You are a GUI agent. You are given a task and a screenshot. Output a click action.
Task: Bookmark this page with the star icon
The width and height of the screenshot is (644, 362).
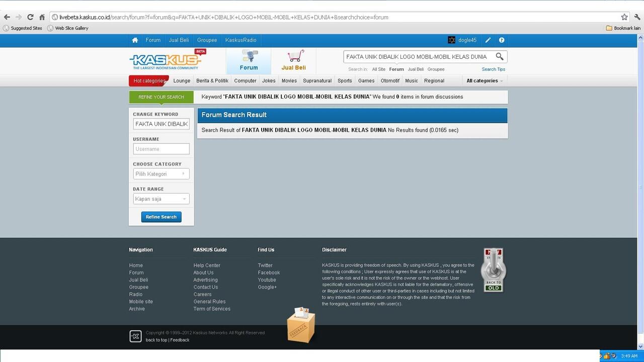(x=624, y=17)
